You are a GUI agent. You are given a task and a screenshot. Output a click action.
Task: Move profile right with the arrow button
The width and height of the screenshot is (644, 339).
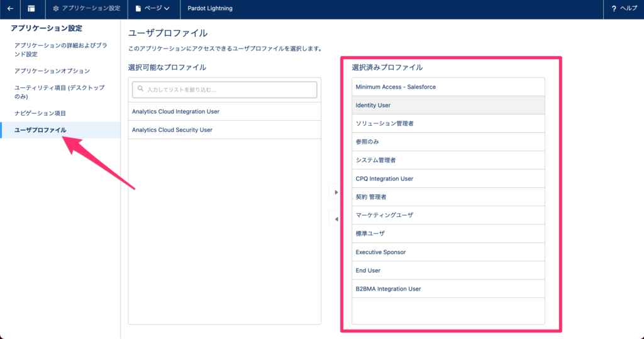point(336,192)
